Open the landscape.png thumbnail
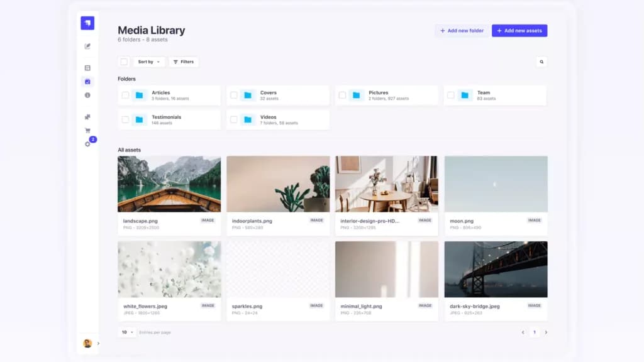Screen dimensions: 644x362 [169, 184]
